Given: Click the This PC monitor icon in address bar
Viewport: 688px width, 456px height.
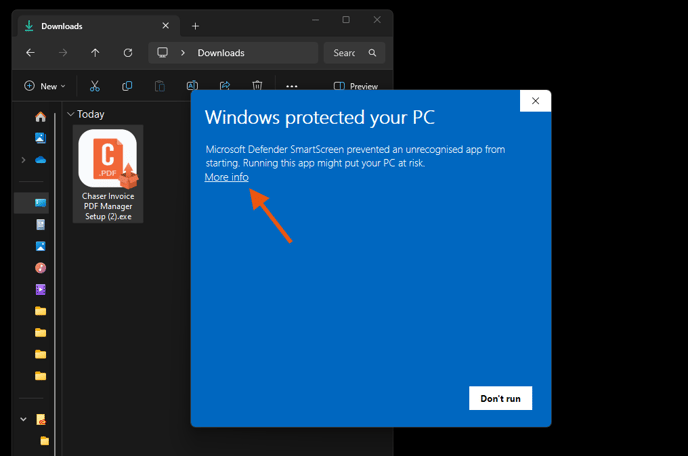Looking at the screenshot, I should [162, 53].
